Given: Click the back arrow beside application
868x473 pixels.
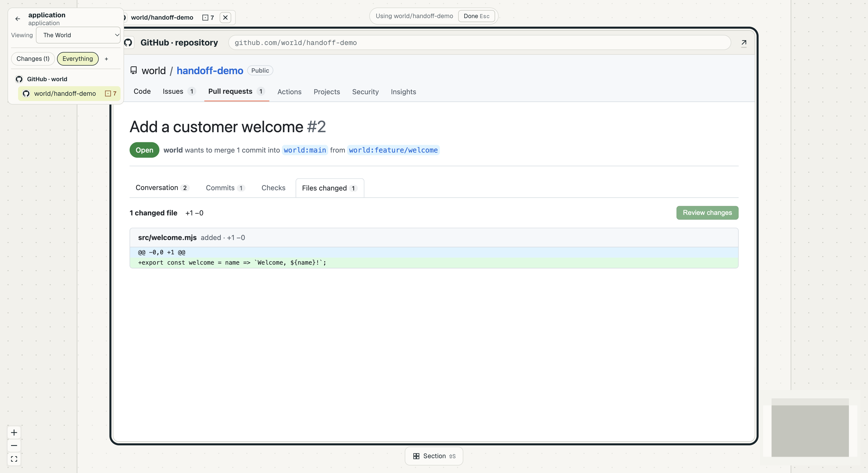Looking at the screenshot, I should [18, 19].
